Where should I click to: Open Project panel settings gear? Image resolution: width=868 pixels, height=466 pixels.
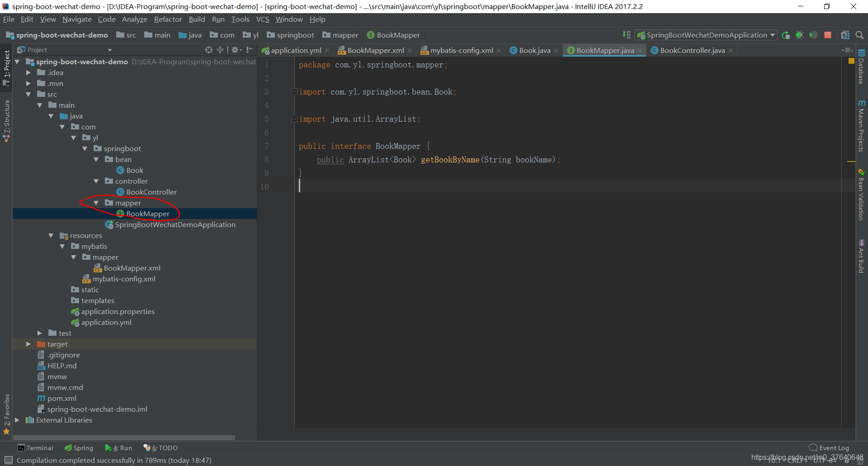coord(236,50)
